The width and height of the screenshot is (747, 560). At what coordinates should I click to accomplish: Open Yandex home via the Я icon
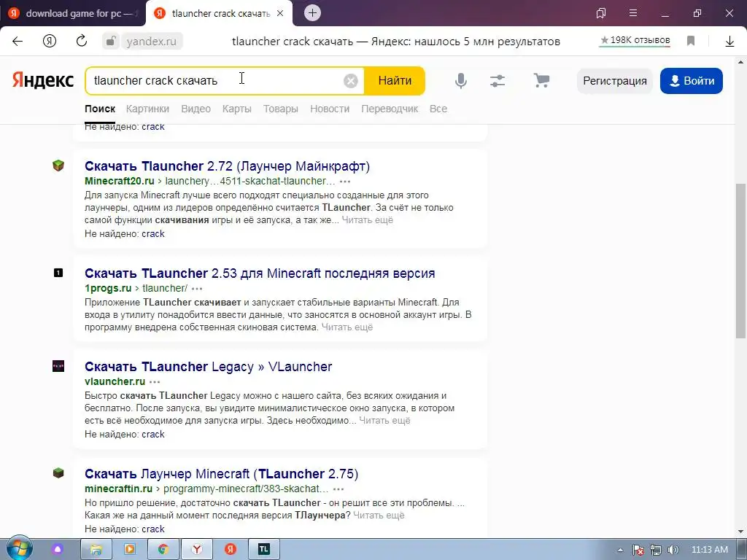(x=50, y=42)
